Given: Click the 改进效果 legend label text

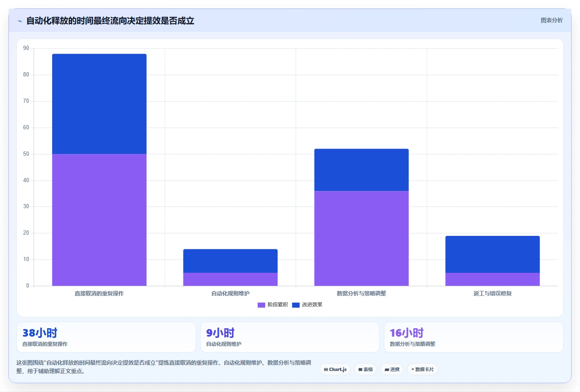Looking at the screenshot, I should click(312, 305).
